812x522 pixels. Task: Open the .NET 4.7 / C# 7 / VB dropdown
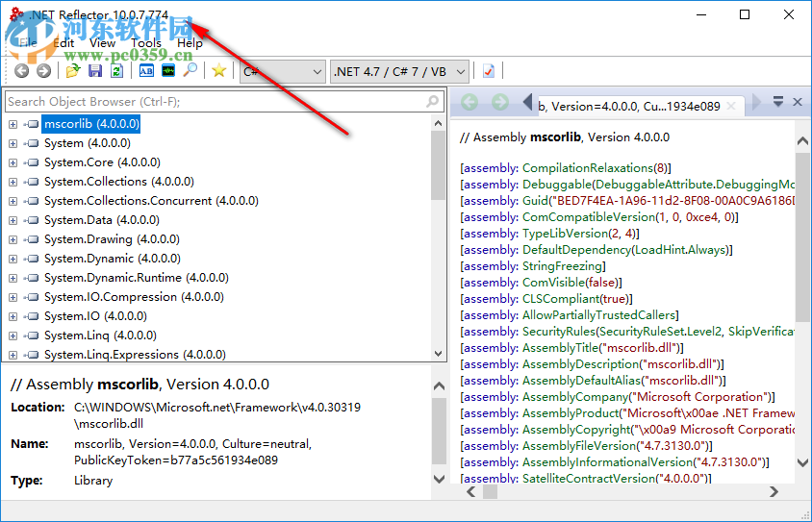click(400, 71)
